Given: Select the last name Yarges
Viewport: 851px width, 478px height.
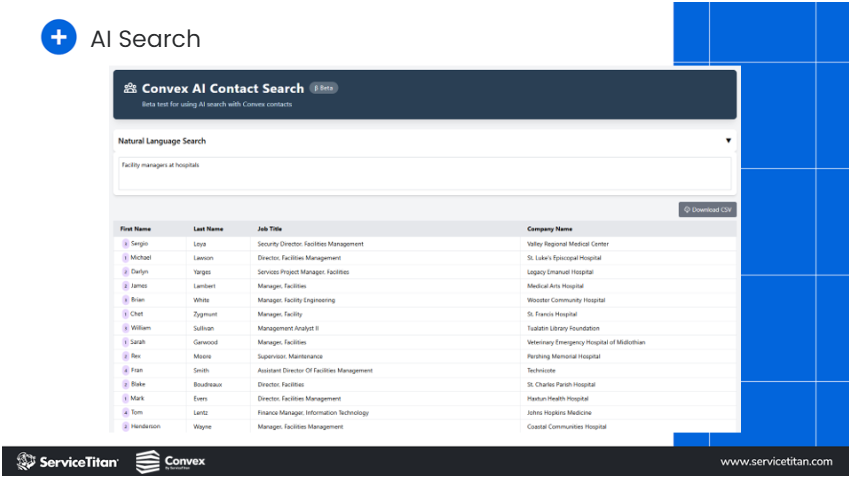Looking at the screenshot, I should (x=202, y=272).
